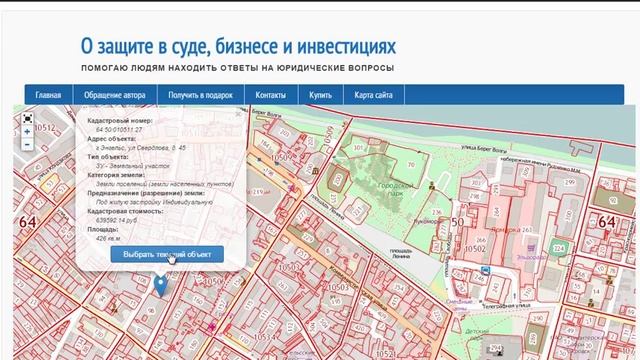Click the parcel numbered 301 in park
The height and width of the screenshot is (360, 640).
point(358,148)
